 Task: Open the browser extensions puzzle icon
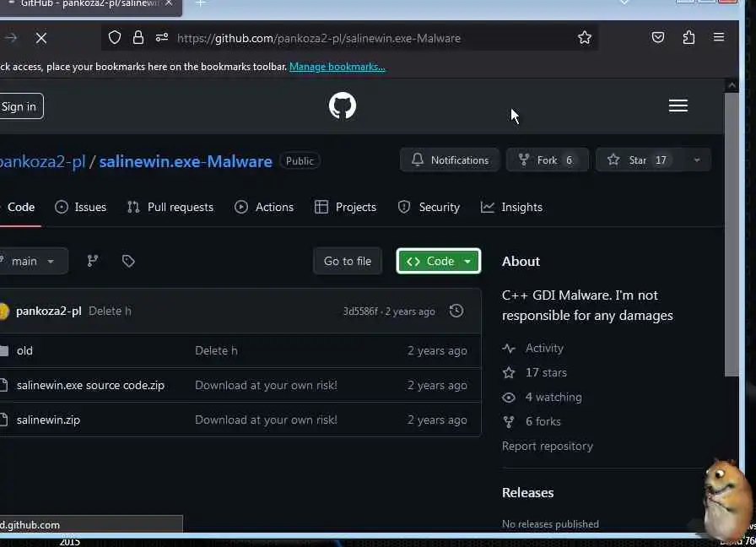688,38
